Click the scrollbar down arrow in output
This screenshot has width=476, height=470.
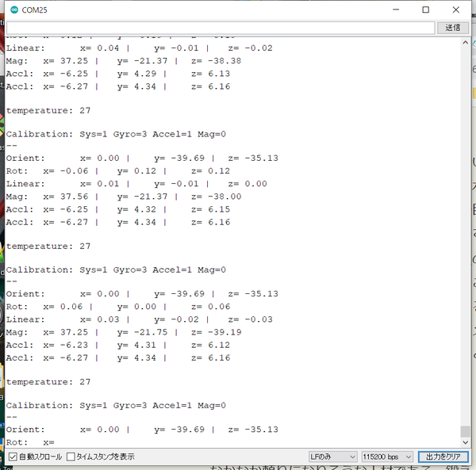(465, 442)
